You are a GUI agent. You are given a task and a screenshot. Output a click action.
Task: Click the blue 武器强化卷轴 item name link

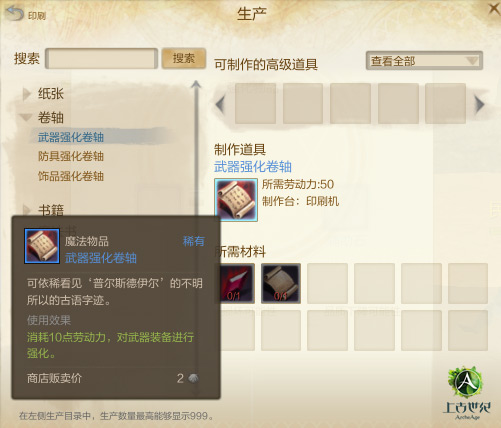(253, 166)
